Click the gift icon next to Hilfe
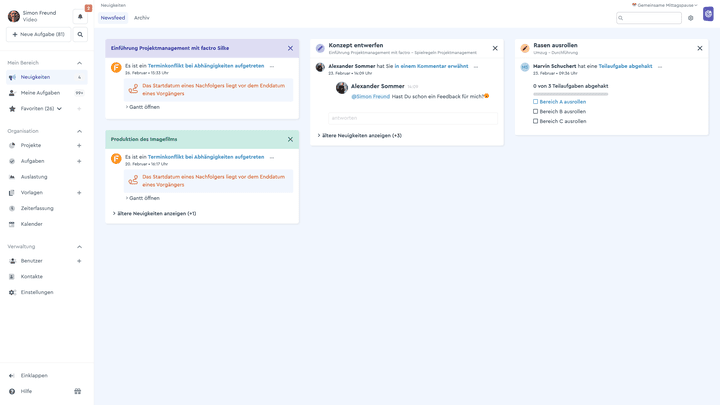 click(x=78, y=391)
